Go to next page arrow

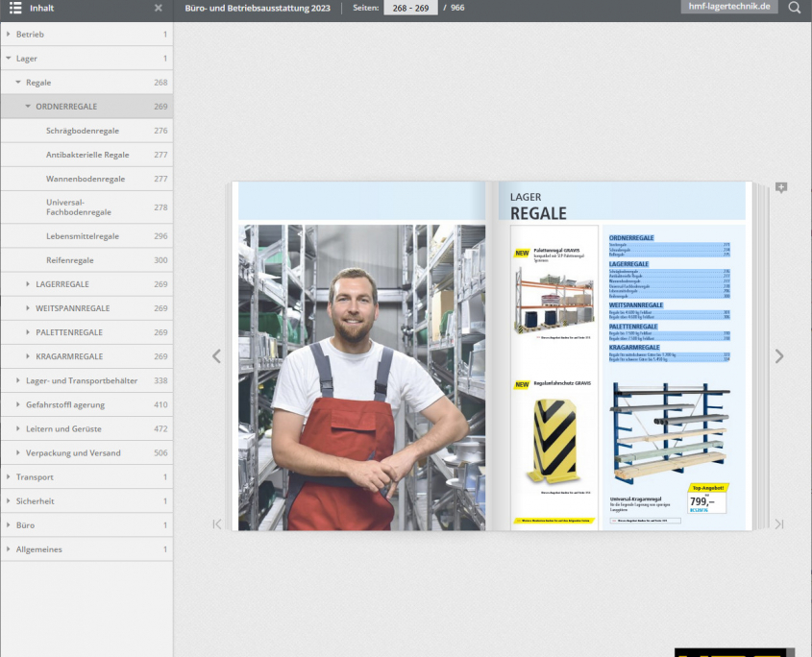778,356
